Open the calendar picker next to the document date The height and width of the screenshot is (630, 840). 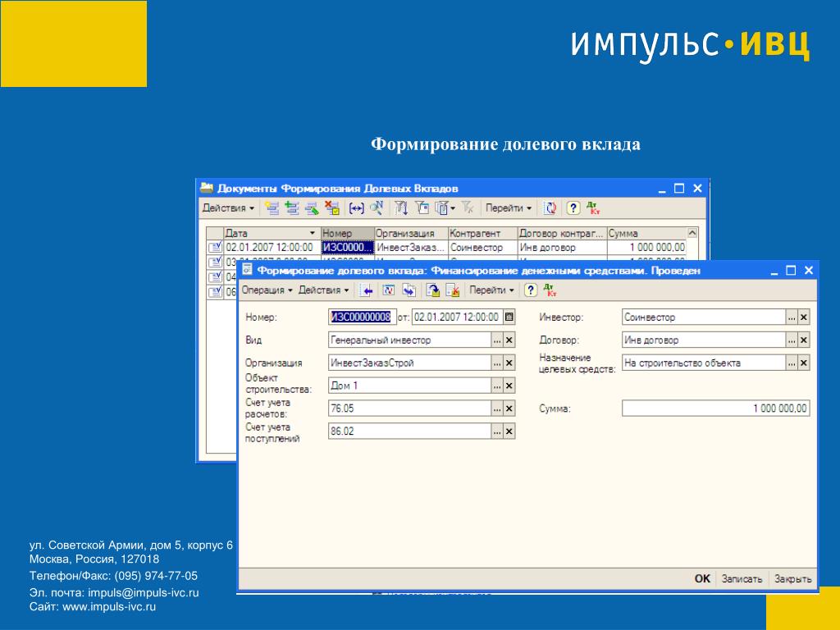(x=509, y=317)
